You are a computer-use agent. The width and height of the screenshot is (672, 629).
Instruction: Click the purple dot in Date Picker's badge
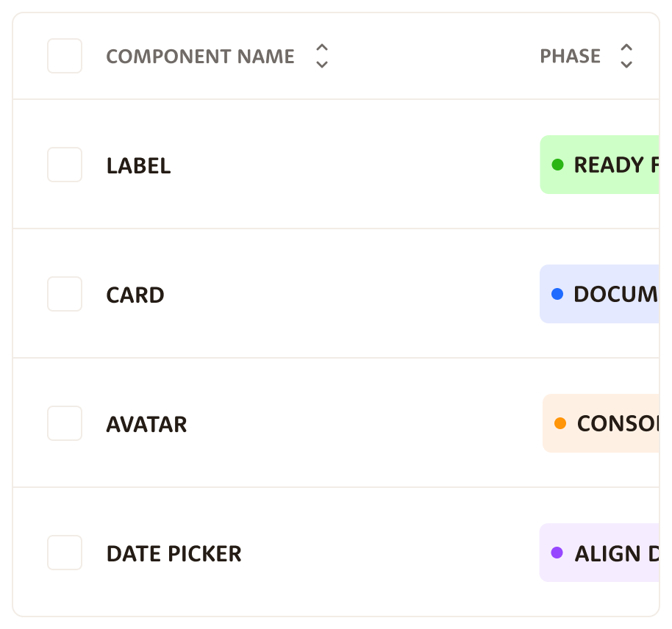tap(557, 553)
